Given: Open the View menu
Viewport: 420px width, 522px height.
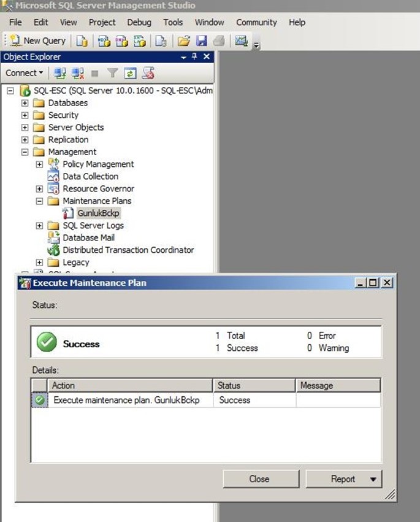Looking at the screenshot, I should (x=68, y=22).
